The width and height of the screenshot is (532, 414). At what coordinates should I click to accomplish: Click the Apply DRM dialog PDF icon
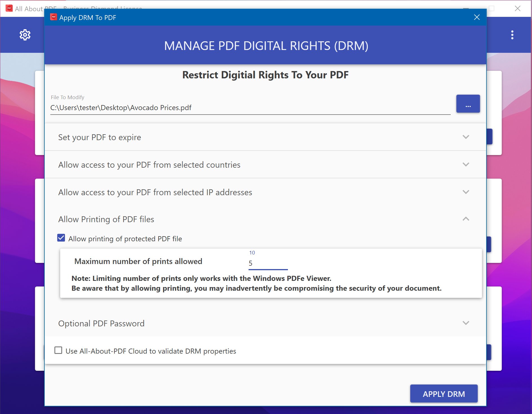[x=53, y=17]
